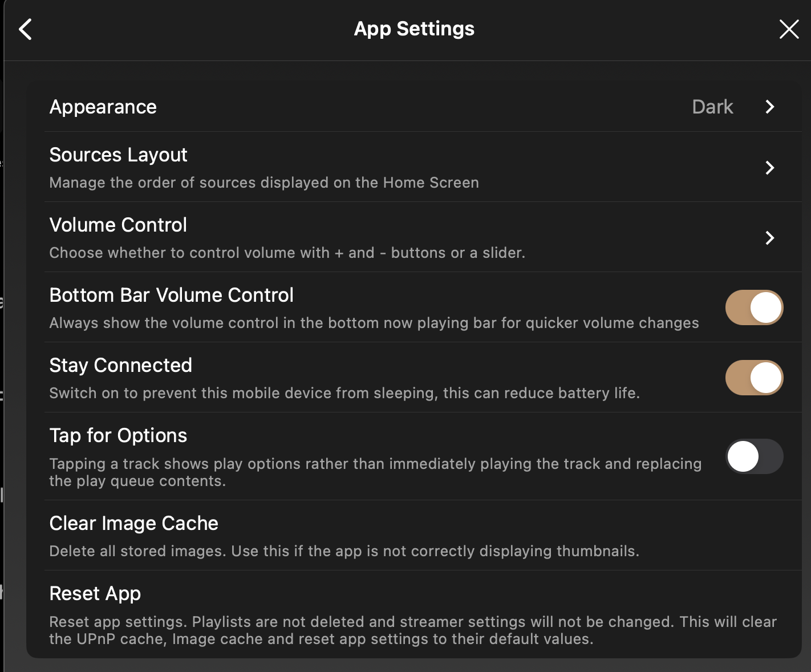Viewport: 811px width, 672px height.
Task: Turn off the Stay Connected switch
Action: [x=754, y=378]
